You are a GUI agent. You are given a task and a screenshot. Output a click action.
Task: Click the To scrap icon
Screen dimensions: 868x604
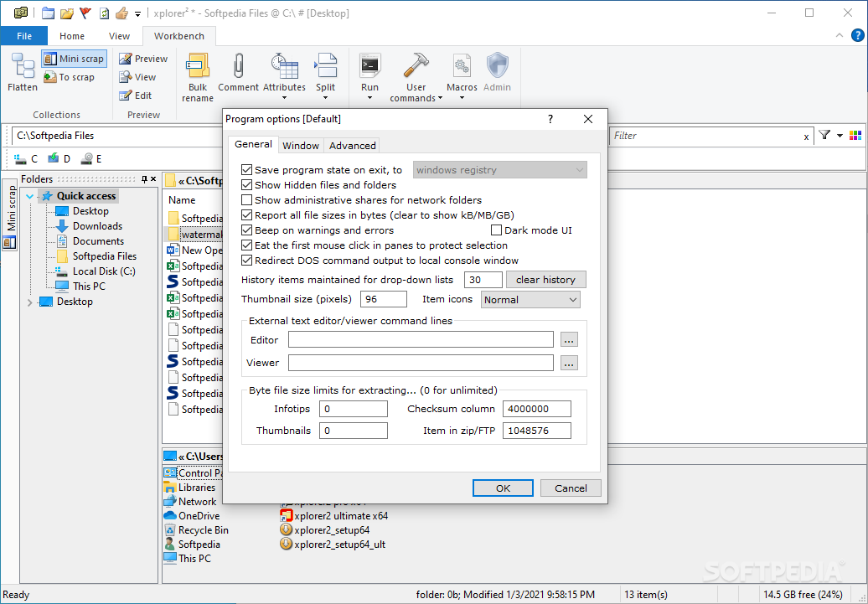click(x=49, y=77)
